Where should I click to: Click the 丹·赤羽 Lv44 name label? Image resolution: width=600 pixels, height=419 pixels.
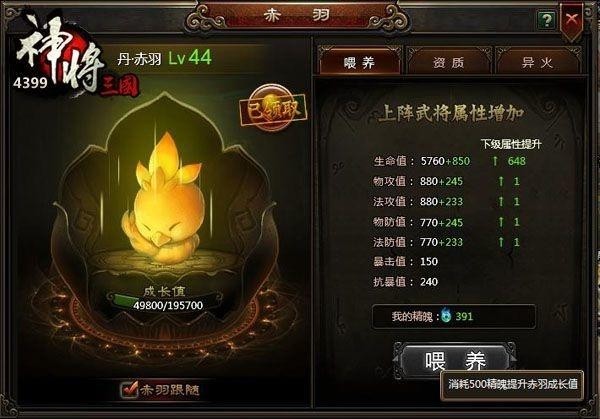pos(165,59)
